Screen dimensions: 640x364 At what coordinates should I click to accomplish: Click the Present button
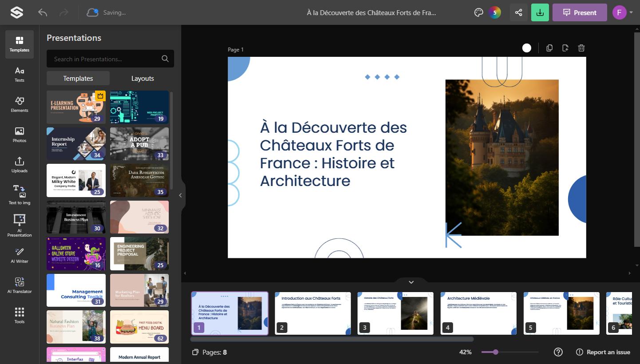click(580, 12)
